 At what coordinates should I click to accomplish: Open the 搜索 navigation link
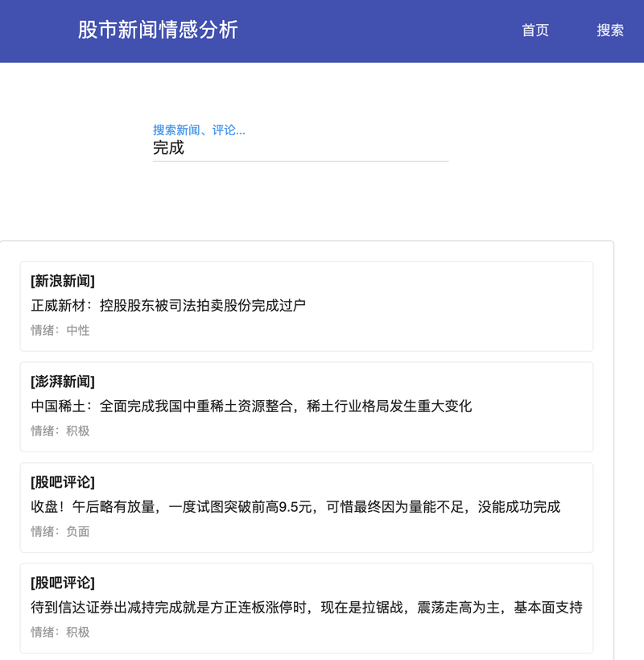point(610,31)
